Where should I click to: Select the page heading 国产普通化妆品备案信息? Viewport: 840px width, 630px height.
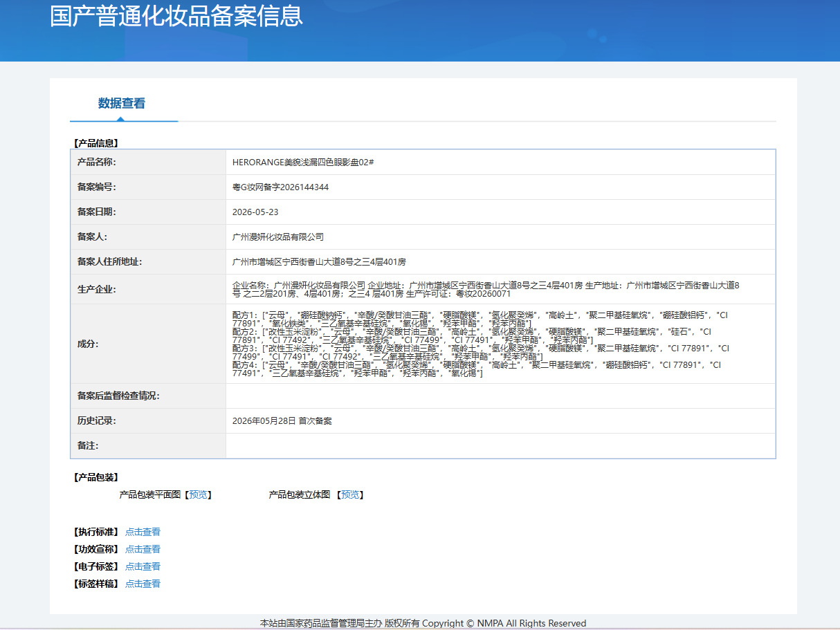coord(176,16)
